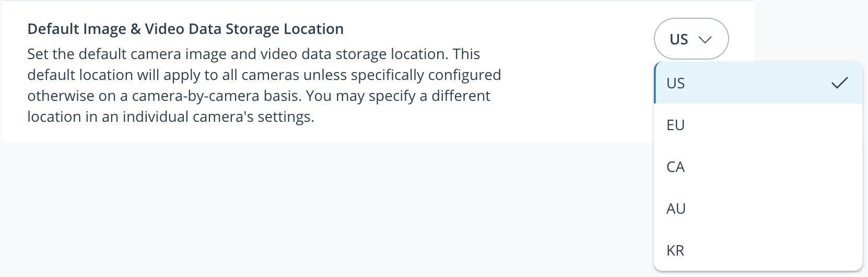Select KR storage location option
868x277 pixels.
(x=675, y=250)
